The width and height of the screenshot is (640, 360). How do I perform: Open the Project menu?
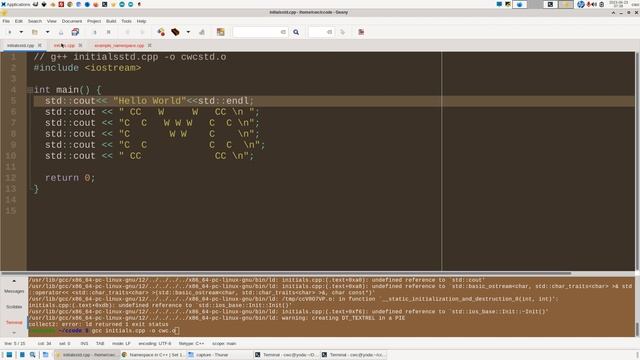[94, 21]
